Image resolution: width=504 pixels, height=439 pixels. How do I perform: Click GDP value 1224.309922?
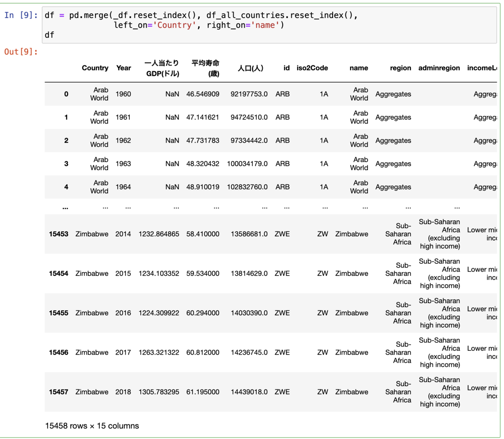click(159, 313)
